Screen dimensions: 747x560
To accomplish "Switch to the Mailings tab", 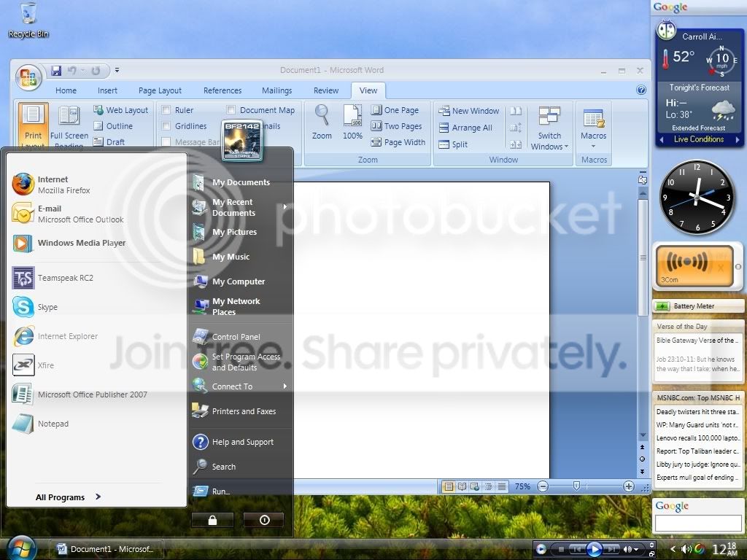I will pos(276,90).
